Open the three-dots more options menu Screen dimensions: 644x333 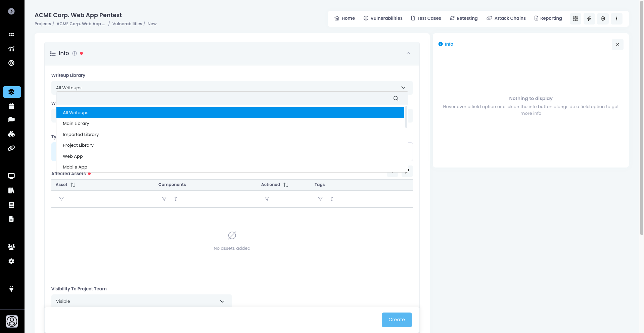click(616, 18)
